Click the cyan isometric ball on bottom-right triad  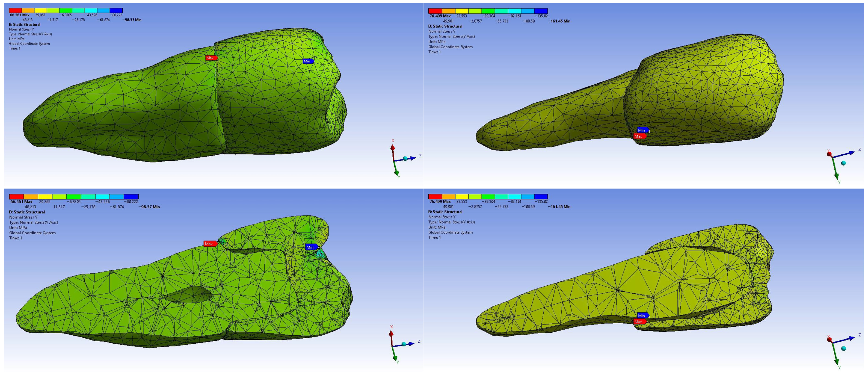pyautogui.click(x=843, y=348)
